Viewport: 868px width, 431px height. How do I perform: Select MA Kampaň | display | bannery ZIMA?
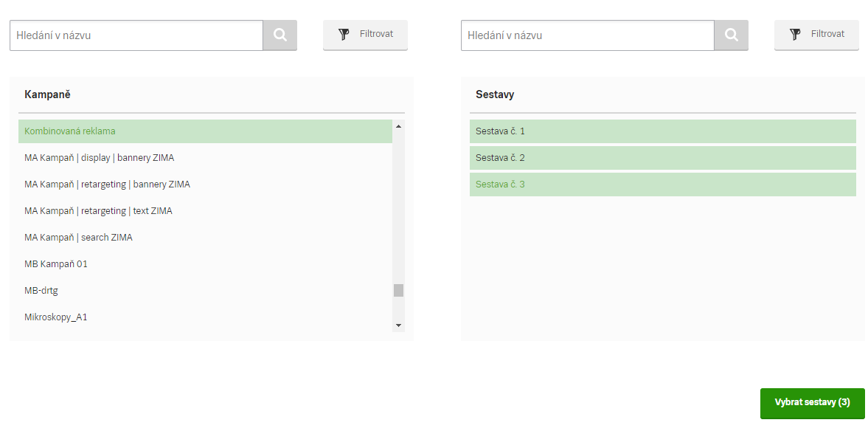205,158
